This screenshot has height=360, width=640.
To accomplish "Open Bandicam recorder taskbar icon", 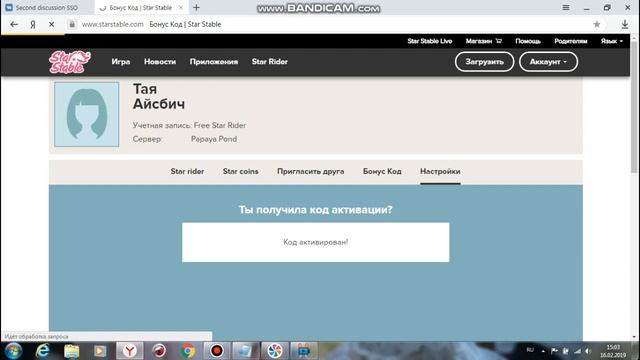I will (x=217, y=351).
